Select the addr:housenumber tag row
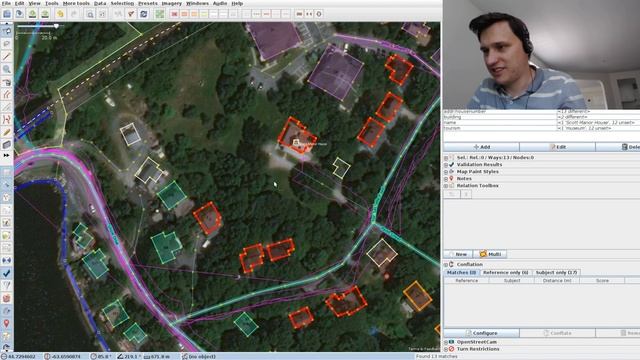This screenshot has height=360, width=640. coord(542,111)
